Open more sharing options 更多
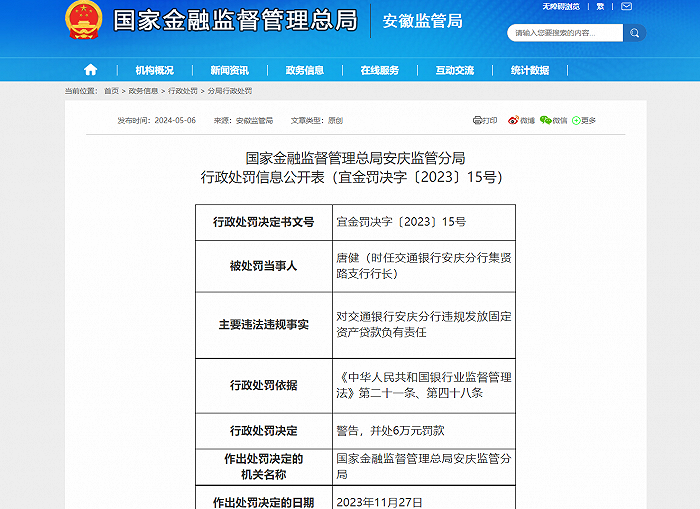The image size is (700, 509). [x=584, y=120]
